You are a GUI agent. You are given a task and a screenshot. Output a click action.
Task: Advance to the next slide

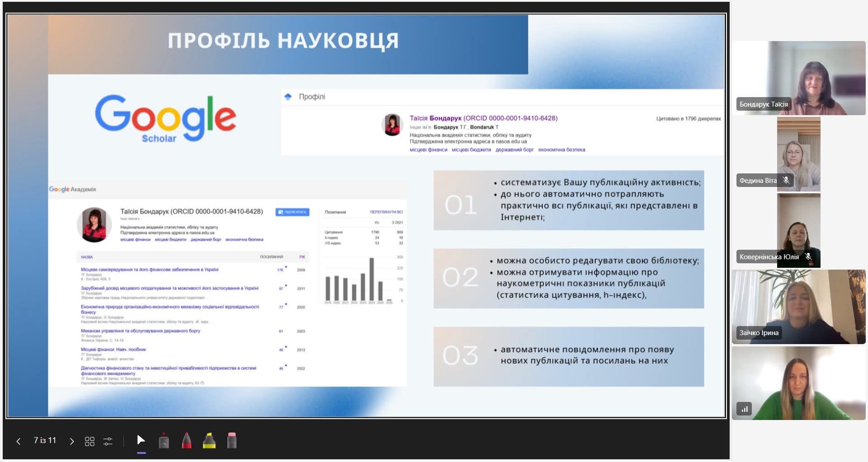coord(71,441)
